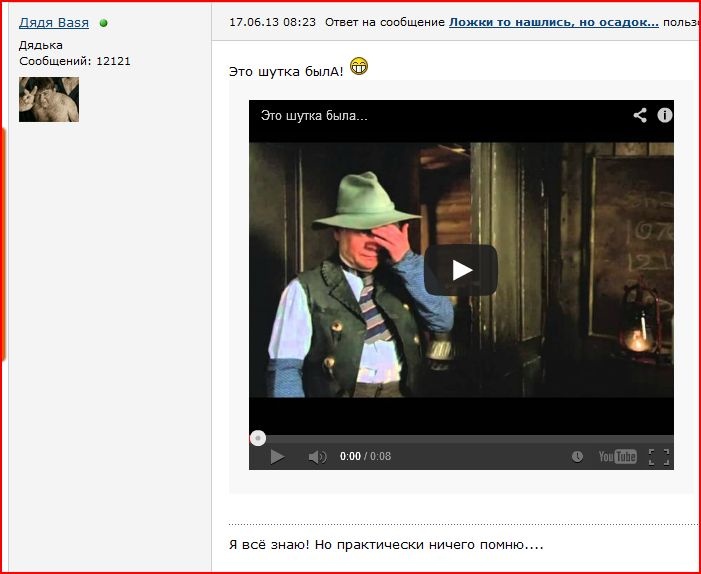
Task: Toggle fullscreen mode on the video
Action: [659, 457]
